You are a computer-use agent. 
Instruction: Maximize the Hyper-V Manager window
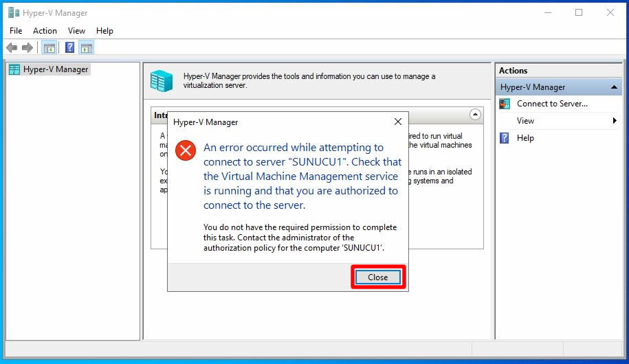[579, 13]
